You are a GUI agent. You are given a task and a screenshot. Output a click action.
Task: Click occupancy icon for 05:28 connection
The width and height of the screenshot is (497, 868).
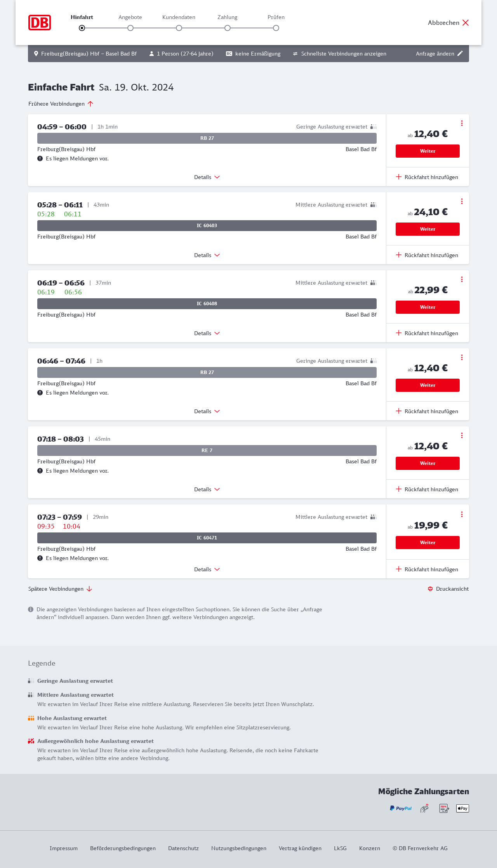(x=373, y=205)
